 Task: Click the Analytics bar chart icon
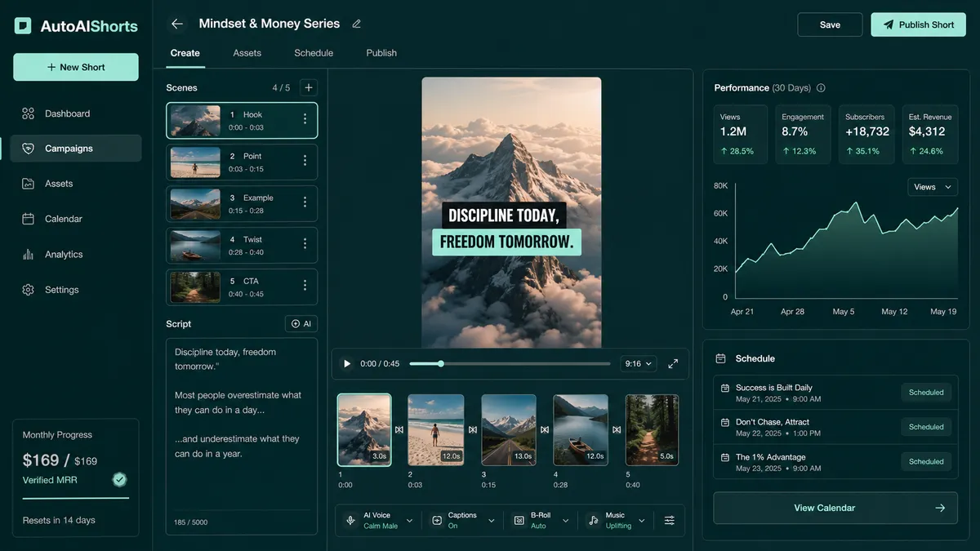point(29,254)
